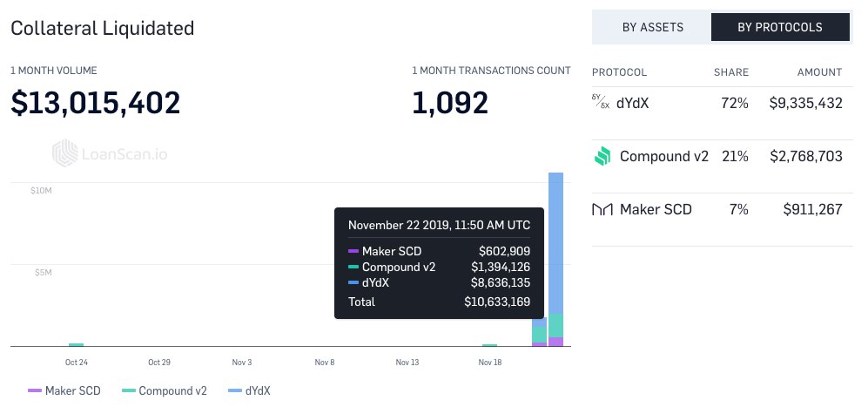Click the tooltip Compound v2 $1,394,126 value
Image resolution: width=868 pixels, height=407 pixels.
(501, 267)
